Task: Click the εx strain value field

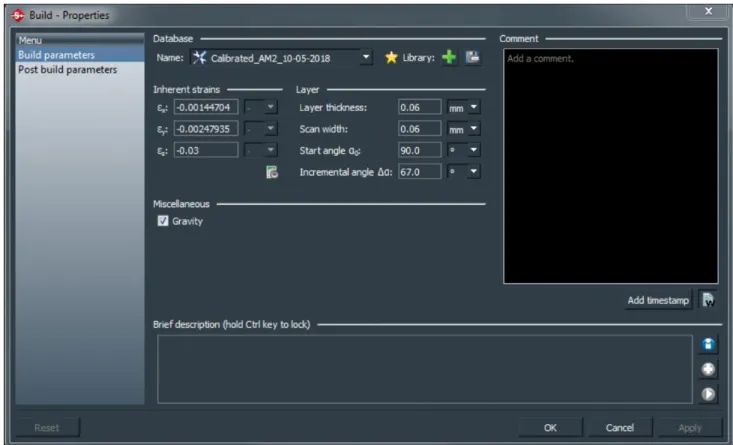Action: (206, 108)
